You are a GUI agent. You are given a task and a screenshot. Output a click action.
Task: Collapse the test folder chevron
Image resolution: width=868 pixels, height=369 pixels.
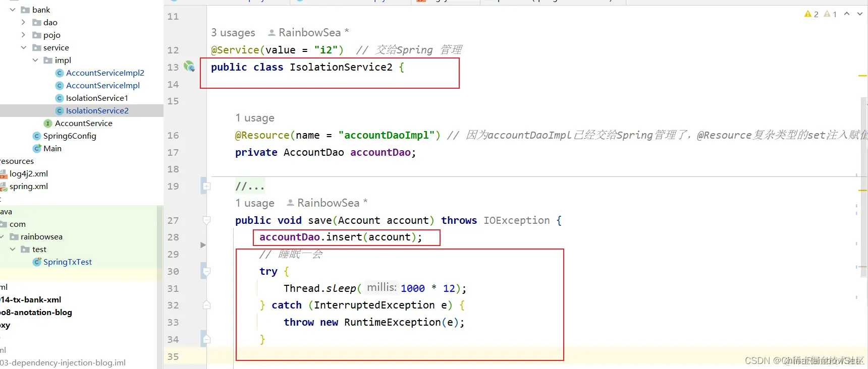[x=13, y=249]
